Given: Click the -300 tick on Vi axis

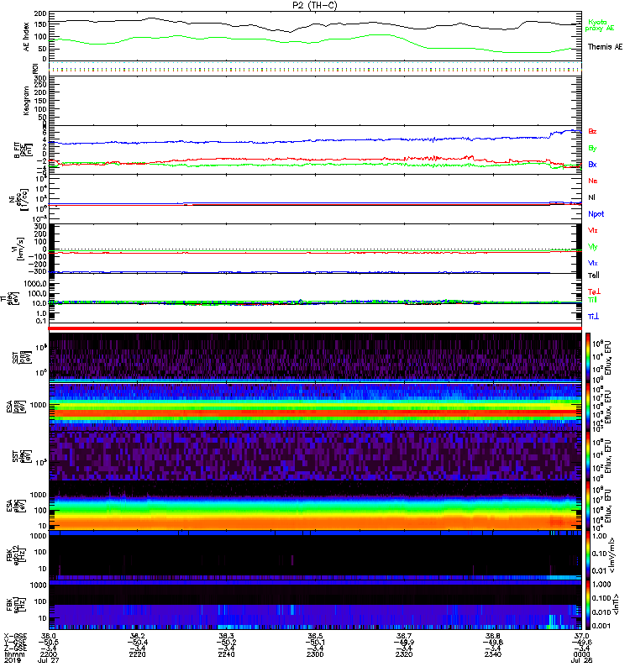Looking at the screenshot, I should (x=37, y=271).
